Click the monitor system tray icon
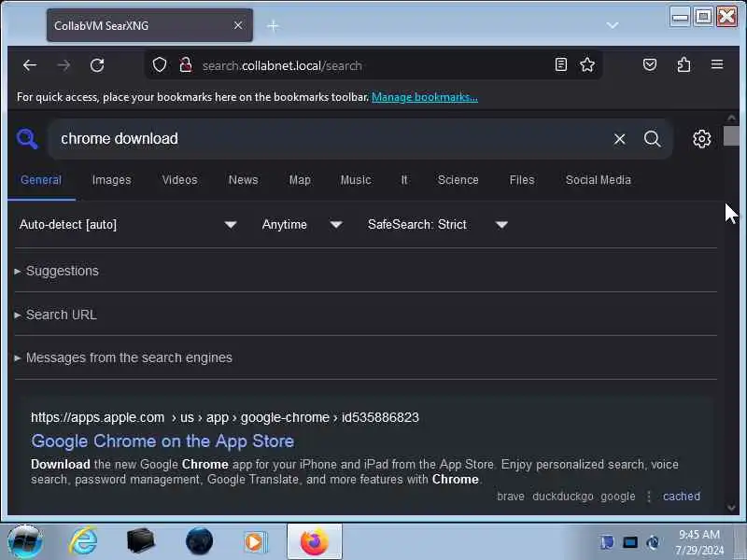The height and width of the screenshot is (560, 747). coord(629,542)
